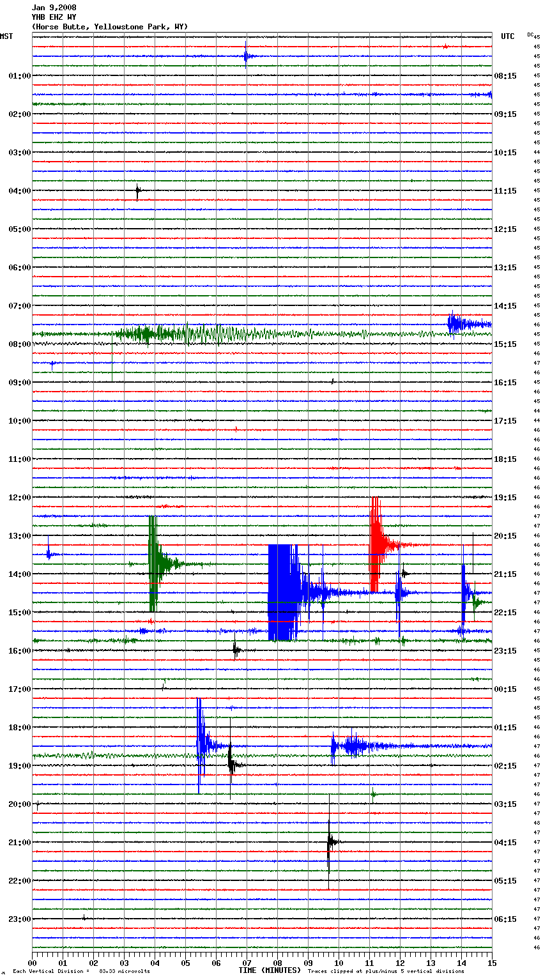543x980 pixels.
Task: Click the '21:00' MST time label
Action: click(20, 842)
